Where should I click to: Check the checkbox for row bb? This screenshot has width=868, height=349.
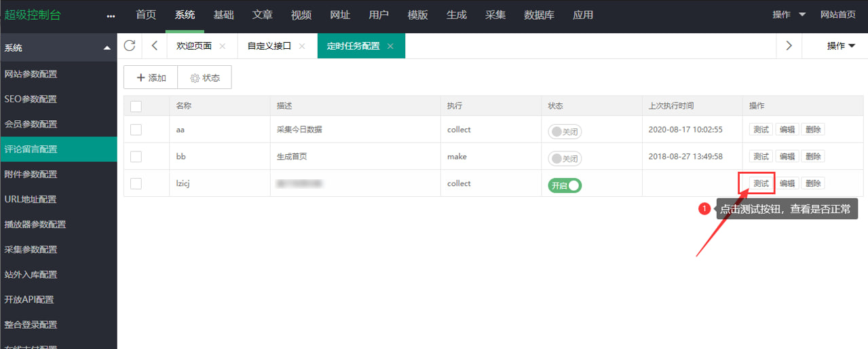pos(136,157)
